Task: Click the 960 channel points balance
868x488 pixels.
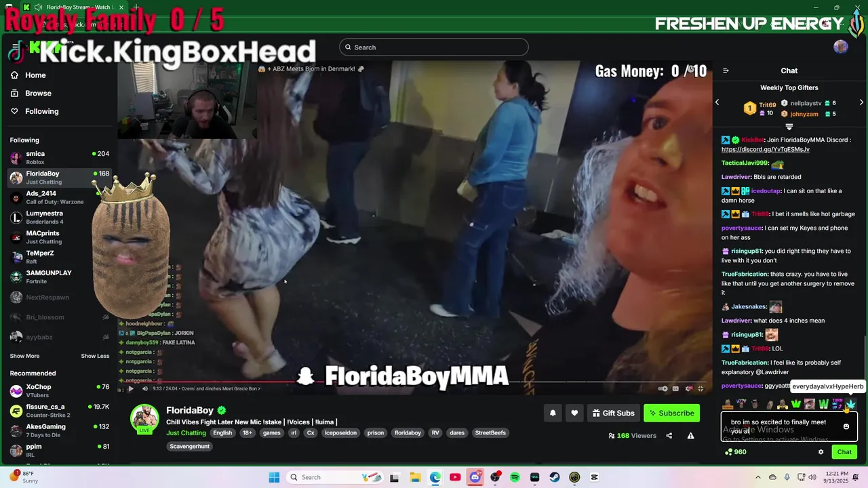Action: [x=735, y=452]
